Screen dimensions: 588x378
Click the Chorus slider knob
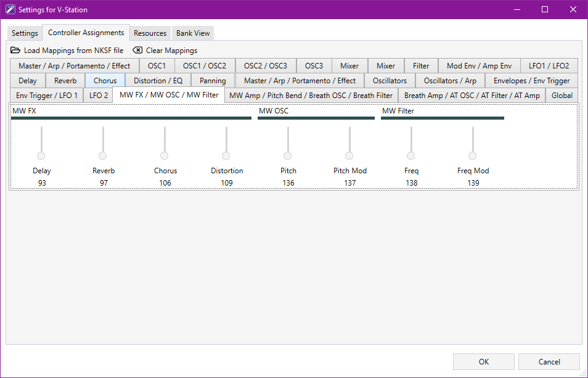[x=164, y=155]
